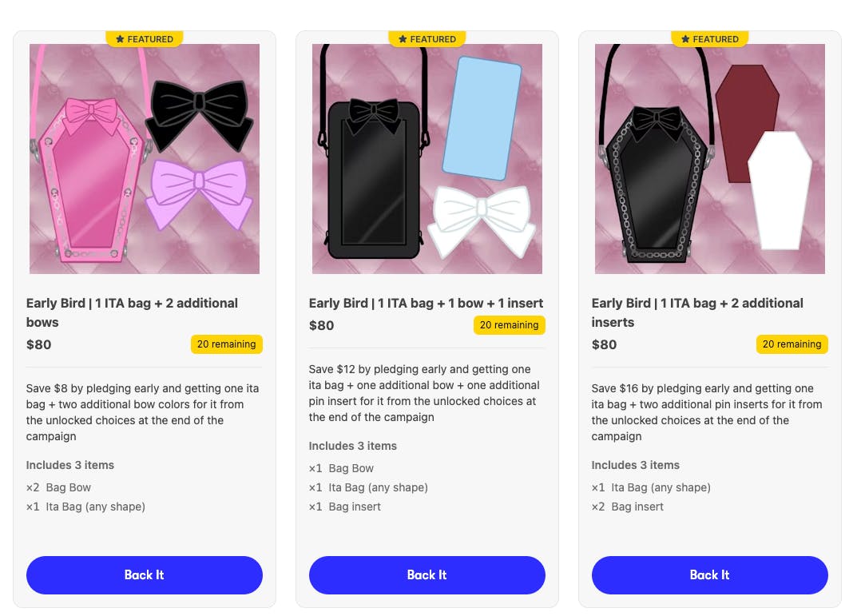This screenshot has height=616, width=853.
Task: Click the star icon on third Featured badge
Action: point(685,39)
